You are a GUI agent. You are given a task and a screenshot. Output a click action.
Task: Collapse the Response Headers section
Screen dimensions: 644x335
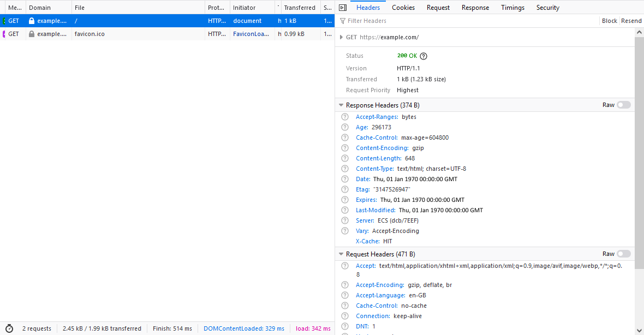coord(341,105)
